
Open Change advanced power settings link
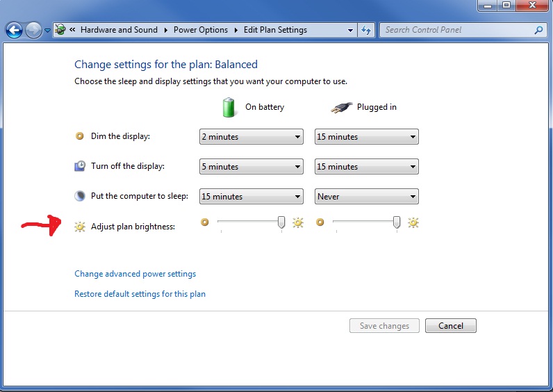click(135, 274)
